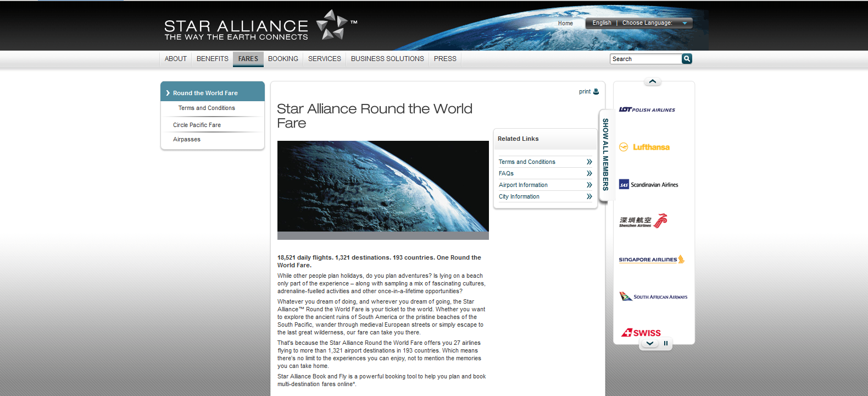
Task: Click the SWISS airline logo
Action: point(641,333)
